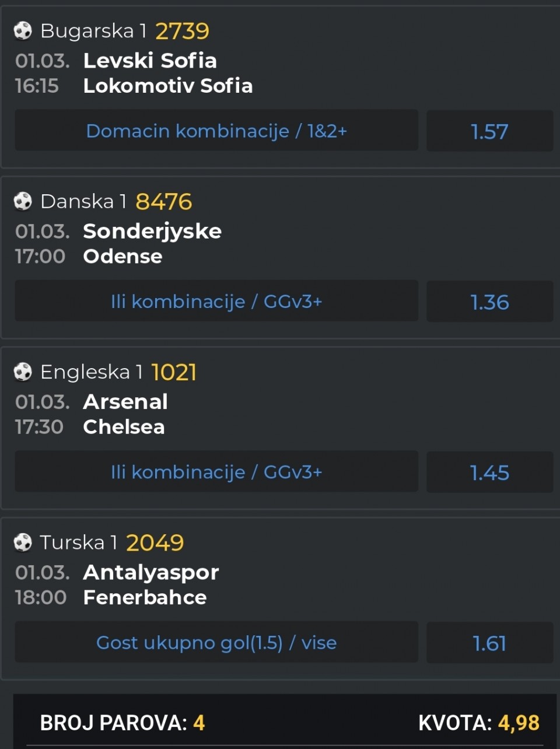Select Gost ukupno gol(1.5) / vise bet
Image resolution: width=560 pixels, height=749 pixels.
coord(216,642)
